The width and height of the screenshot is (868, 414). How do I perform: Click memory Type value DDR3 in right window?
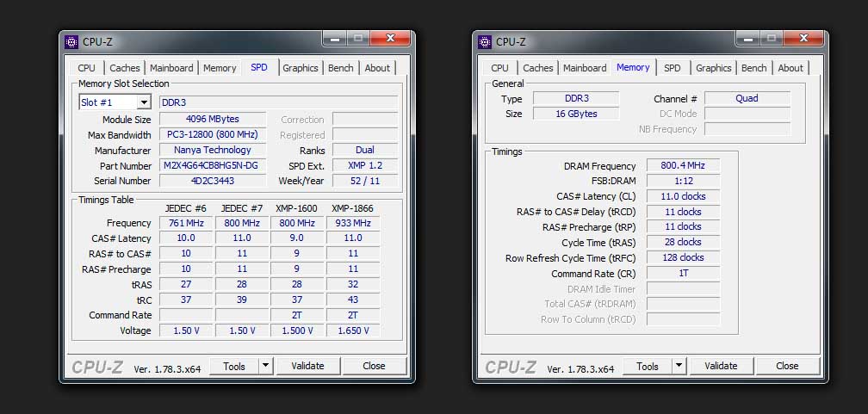tap(576, 98)
